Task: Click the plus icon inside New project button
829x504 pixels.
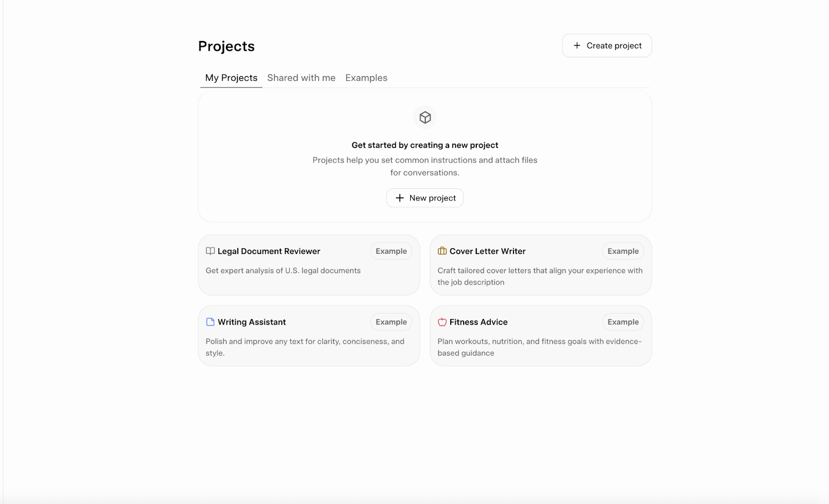Action: pyautogui.click(x=399, y=198)
